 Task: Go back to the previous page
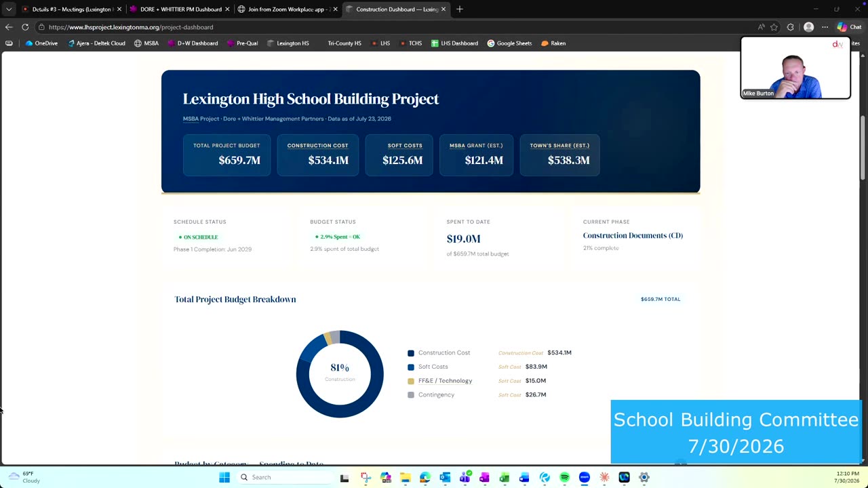[x=9, y=27]
